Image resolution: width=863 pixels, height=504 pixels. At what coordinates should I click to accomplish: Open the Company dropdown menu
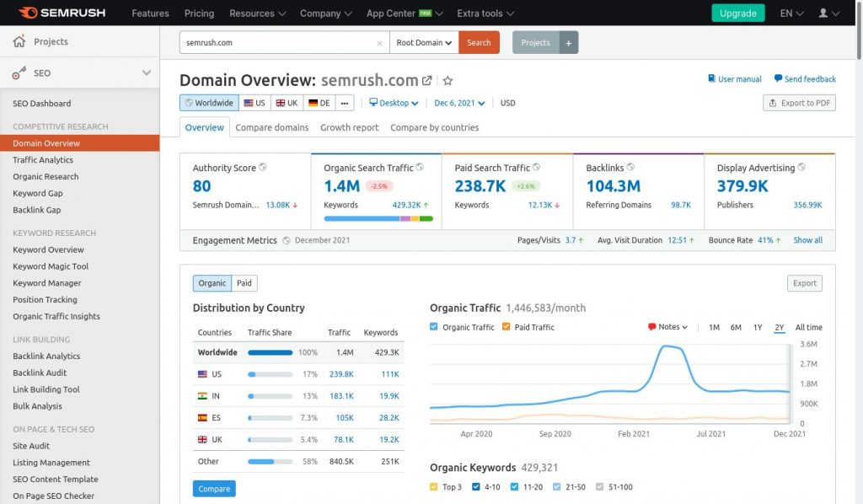326,13
